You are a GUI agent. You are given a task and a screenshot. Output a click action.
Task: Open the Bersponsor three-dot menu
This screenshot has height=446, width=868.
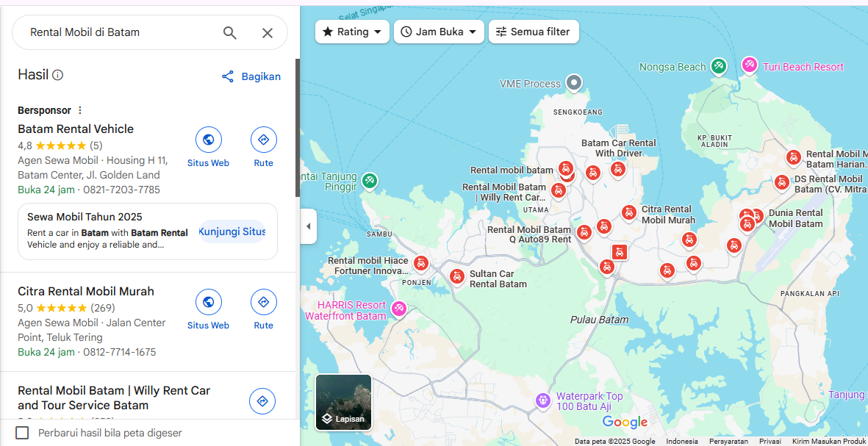(x=79, y=110)
